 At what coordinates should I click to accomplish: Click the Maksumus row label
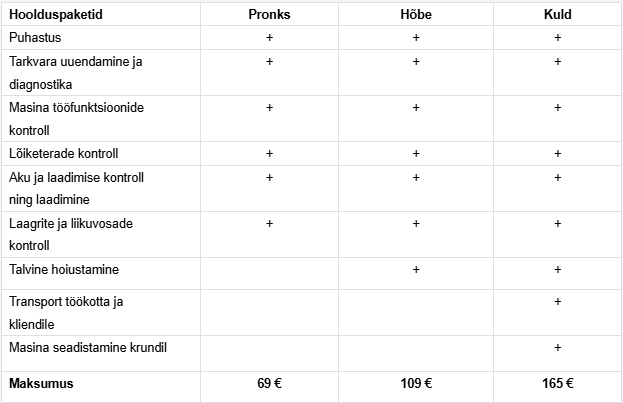(x=41, y=383)
